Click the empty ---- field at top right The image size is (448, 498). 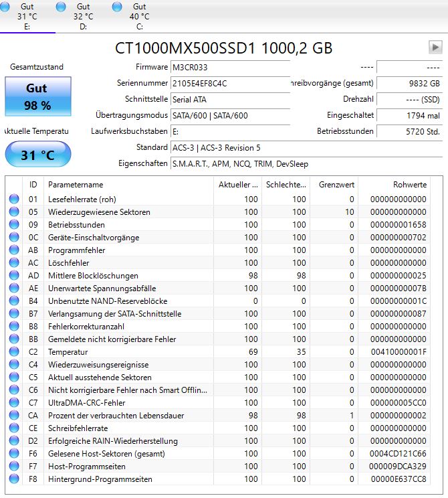409,68
